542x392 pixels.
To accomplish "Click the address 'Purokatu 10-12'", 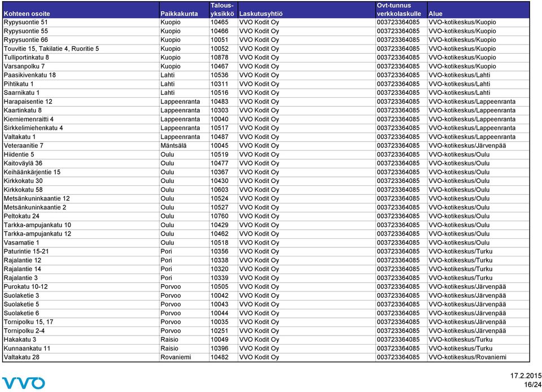I will 25,286.
